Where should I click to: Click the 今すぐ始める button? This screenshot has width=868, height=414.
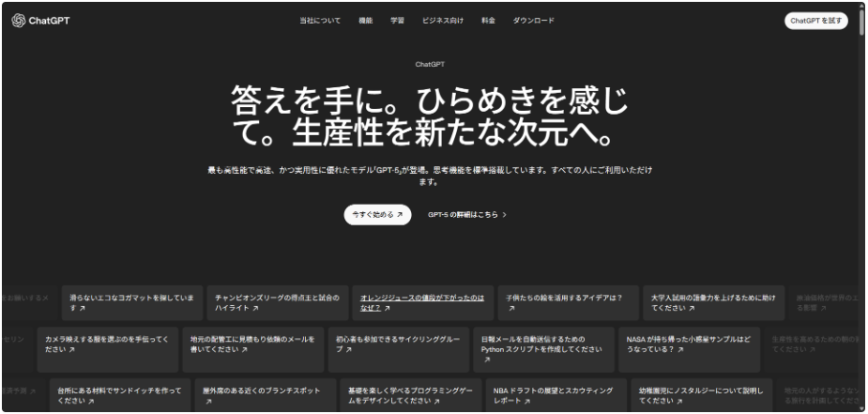pos(377,214)
